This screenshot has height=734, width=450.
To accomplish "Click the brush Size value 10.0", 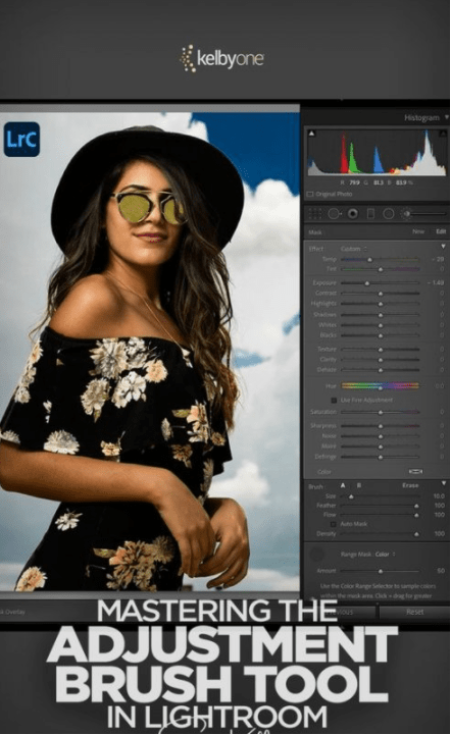I will click(439, 496).
